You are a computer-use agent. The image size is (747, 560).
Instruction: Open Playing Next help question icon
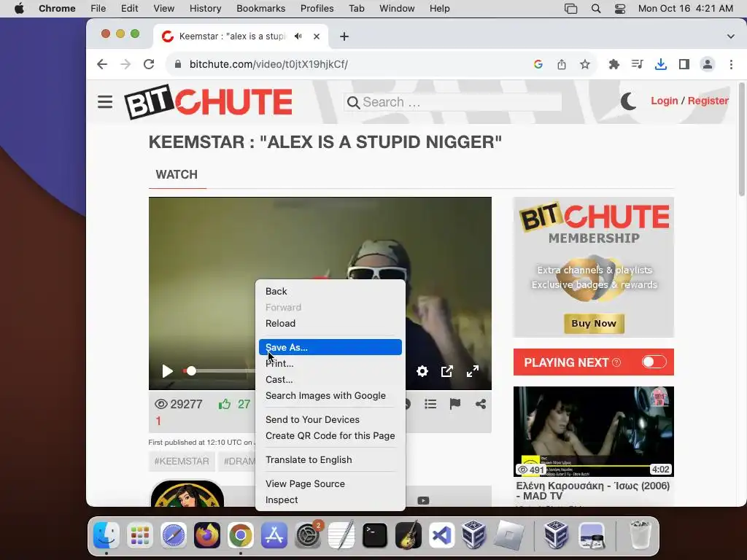[616, 362]
